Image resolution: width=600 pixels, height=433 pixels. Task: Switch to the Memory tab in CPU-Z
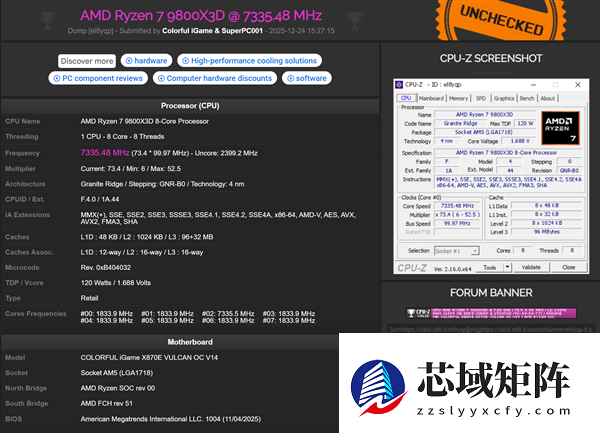tap(458, 98)
